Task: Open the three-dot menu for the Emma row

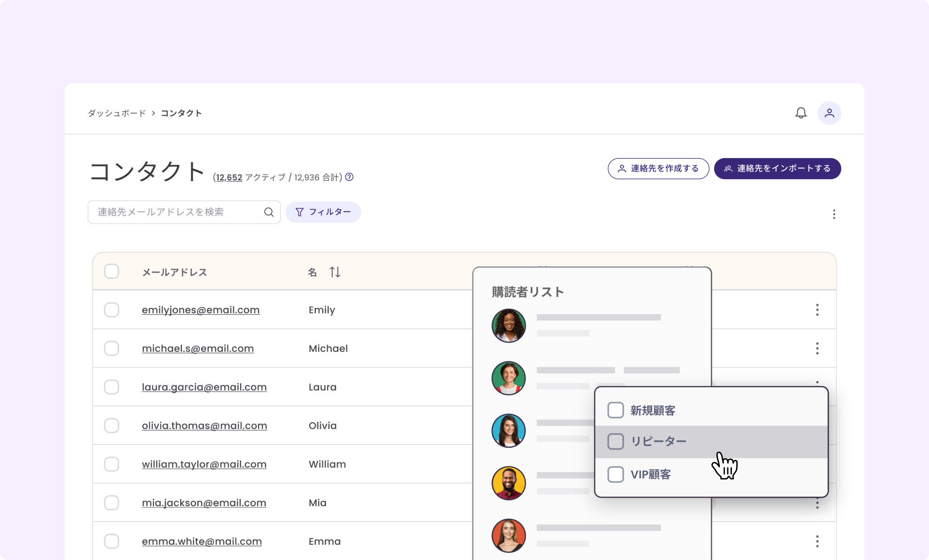Action: 817,541
